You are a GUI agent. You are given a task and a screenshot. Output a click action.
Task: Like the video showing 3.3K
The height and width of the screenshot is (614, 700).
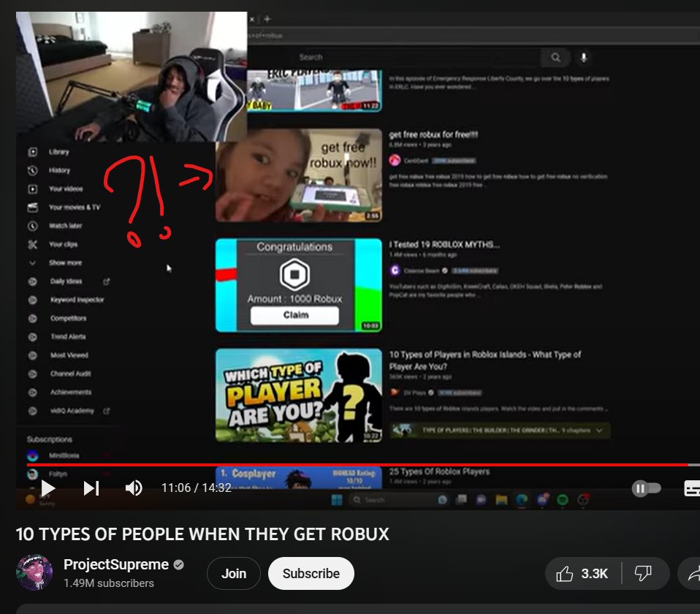pos(582,573)
